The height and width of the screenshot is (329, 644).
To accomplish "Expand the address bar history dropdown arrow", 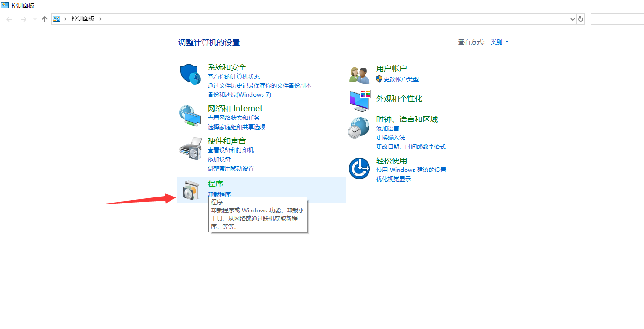I will pyautogui.click(x=572, y=19).
